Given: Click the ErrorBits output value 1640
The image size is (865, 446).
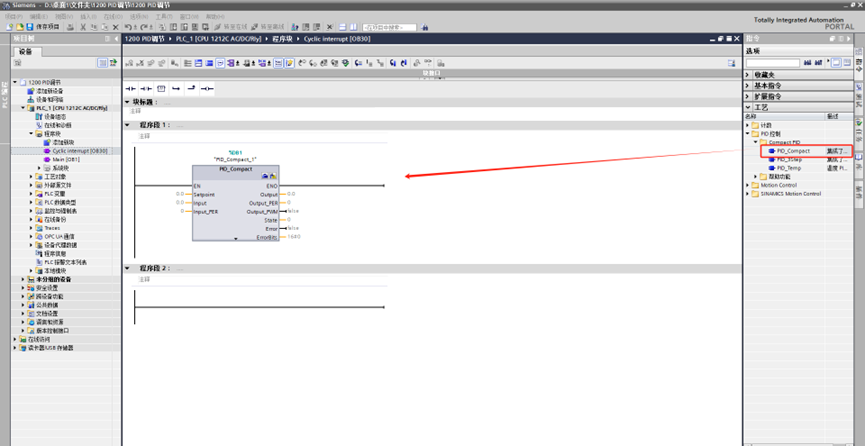Looking at the screenshot, I should click(x=294, y=237).
